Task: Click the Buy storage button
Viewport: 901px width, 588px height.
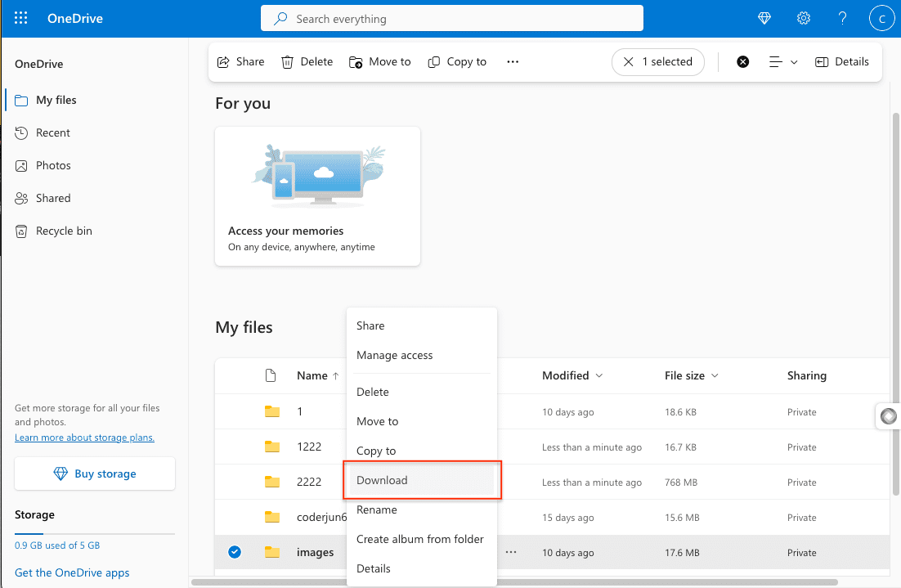Action: [x=95, y=474]
